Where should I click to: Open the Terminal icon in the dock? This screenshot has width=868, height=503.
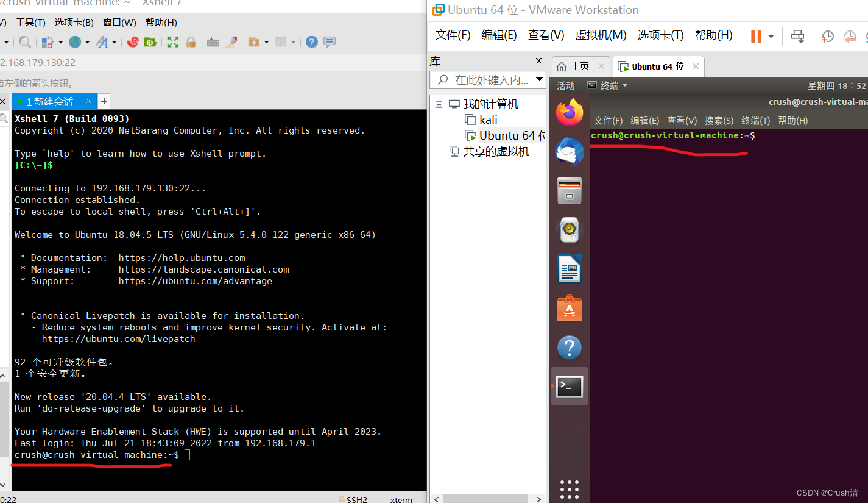(569, 386)
